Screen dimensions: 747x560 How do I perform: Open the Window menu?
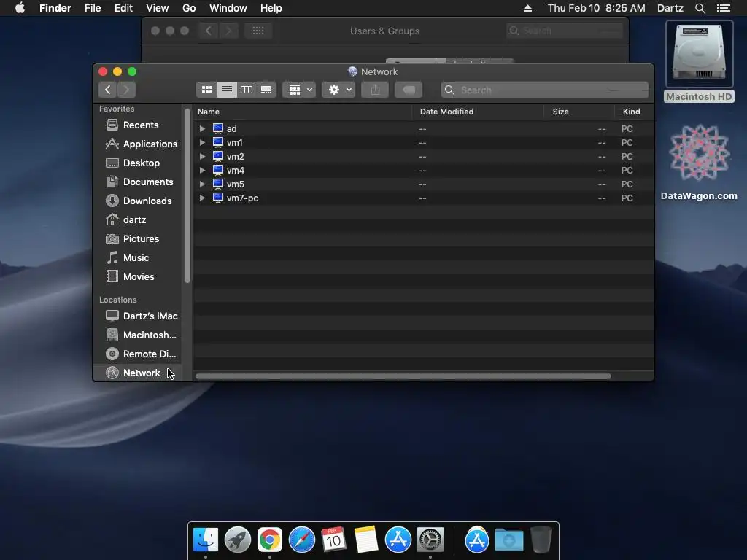coord(228,8)
